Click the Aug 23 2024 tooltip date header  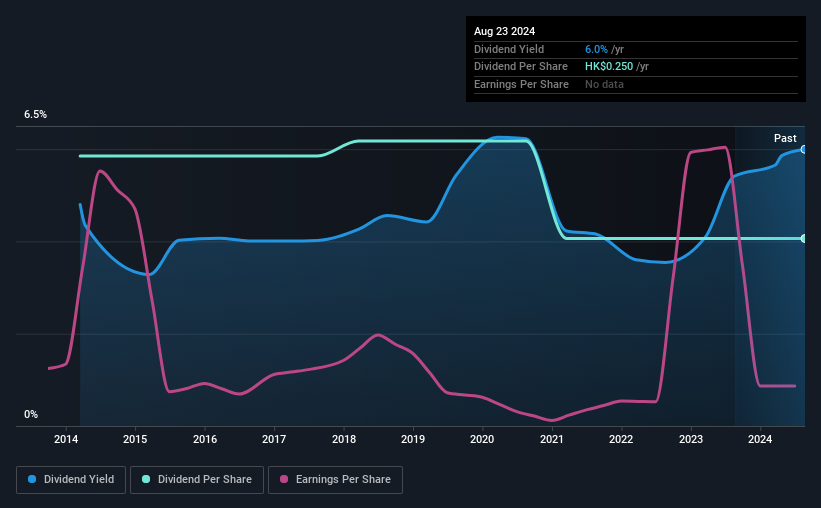[x=504, y=31]
